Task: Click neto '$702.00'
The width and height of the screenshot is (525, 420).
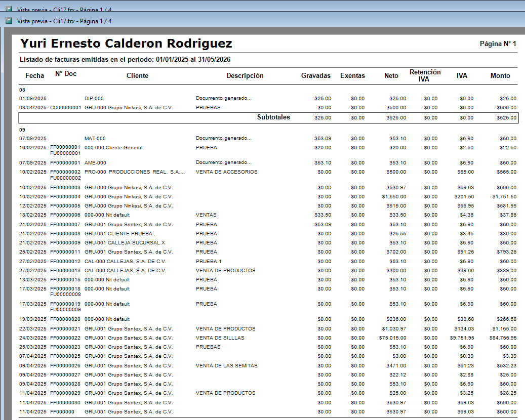Action: [396, 251]
